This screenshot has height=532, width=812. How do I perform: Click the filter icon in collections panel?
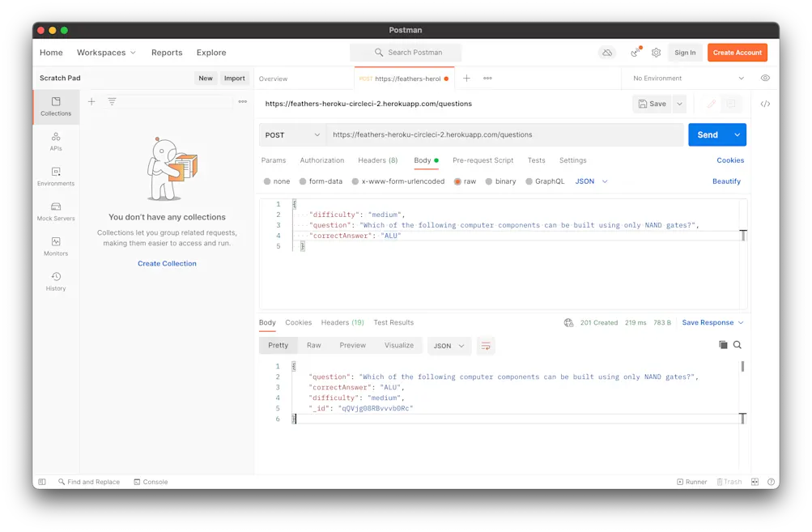click(x=112, y=101)
